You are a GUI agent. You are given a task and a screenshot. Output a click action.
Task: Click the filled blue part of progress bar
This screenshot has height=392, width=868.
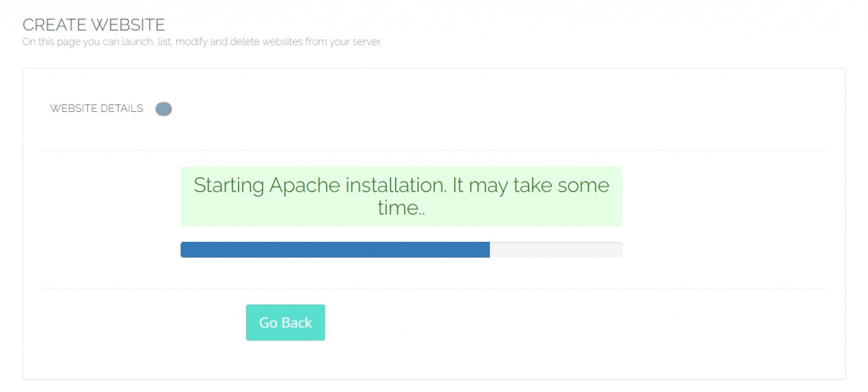(335, 249)
